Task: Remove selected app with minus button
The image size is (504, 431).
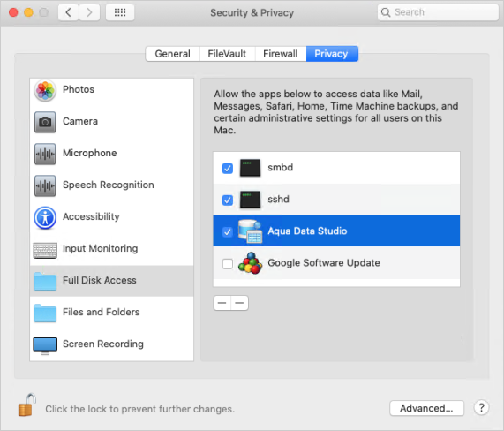Action: point(239,303)
